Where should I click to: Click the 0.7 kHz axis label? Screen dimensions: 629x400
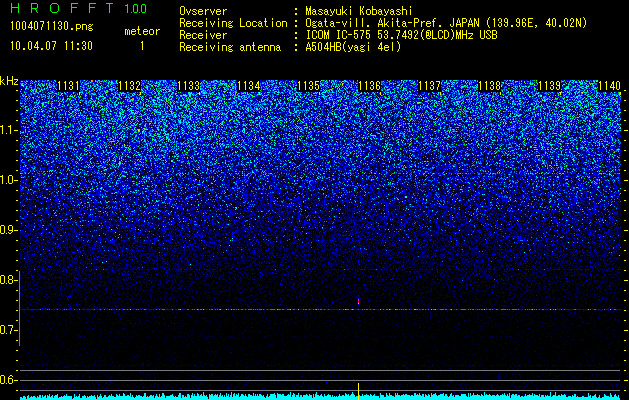9,330
